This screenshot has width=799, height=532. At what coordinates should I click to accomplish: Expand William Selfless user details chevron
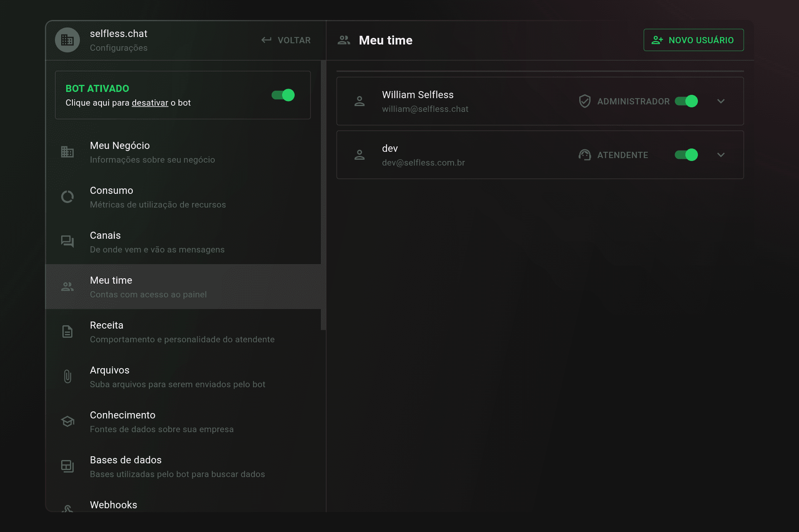(x=721, y=101)
